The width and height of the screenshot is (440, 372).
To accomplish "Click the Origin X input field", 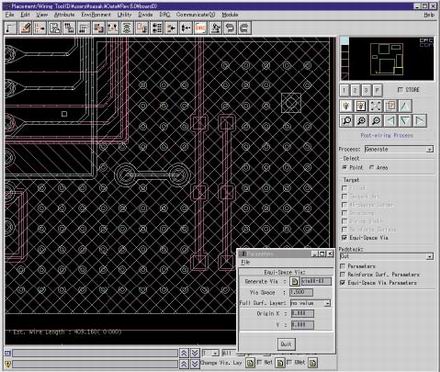I will click(x=302, y=314).
